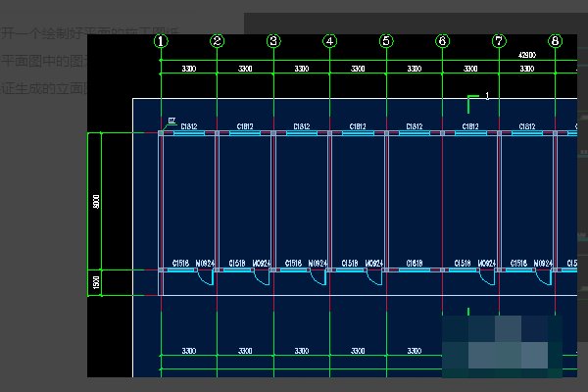The height and width of the screenshot is (392, 588).
Task: Click axis bubble number 6
Action: [442, 41]
